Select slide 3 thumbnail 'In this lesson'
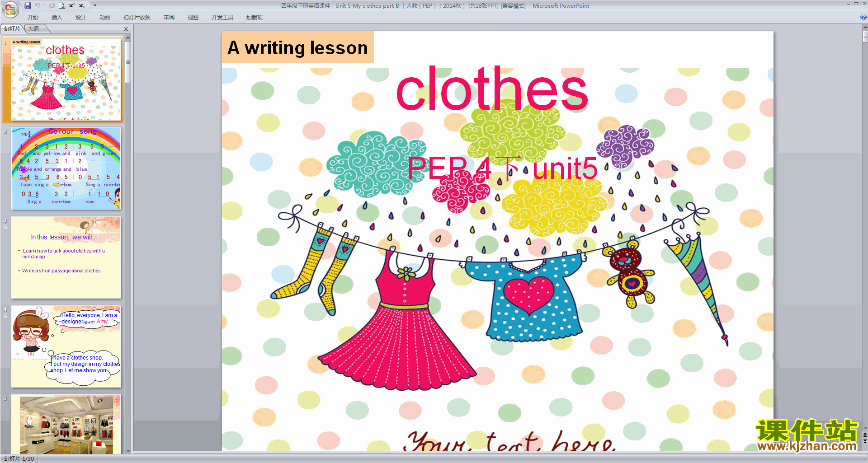868x463 pixels. coord(66,257)
